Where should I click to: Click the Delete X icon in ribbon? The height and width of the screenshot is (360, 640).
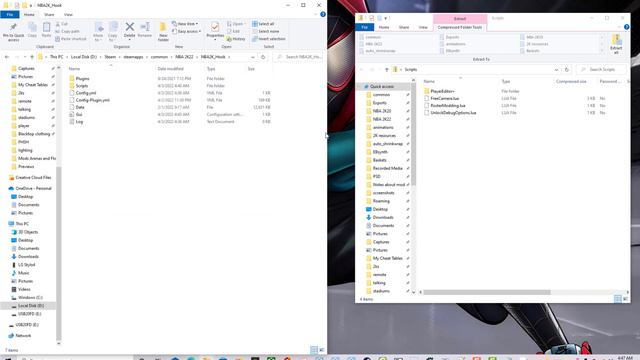click(x=129, y=27)
